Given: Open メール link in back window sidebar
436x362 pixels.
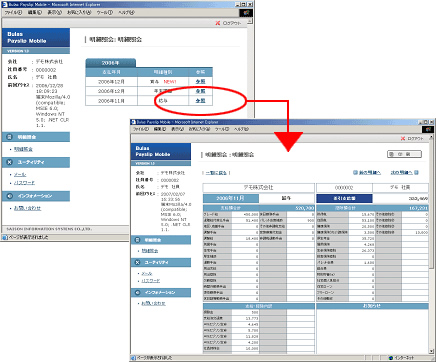Looking at the screenshot, I should click(x=20, y=174).
